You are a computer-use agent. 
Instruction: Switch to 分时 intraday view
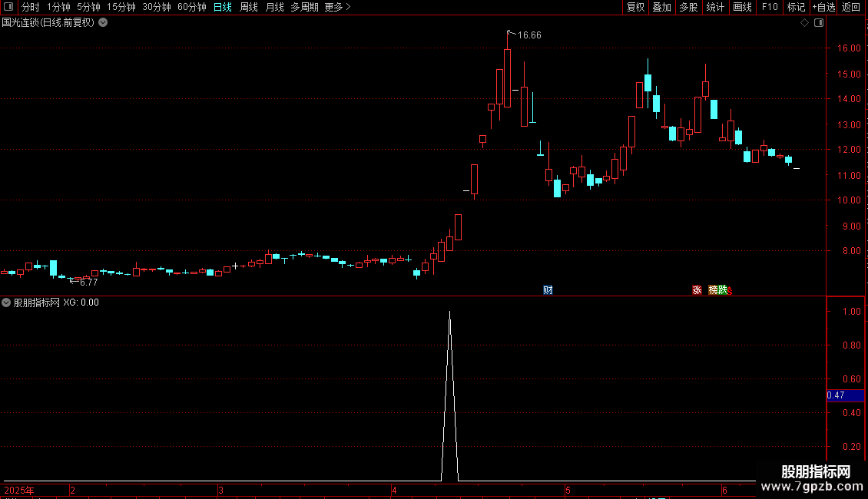pyautogui.click(x=31, y=7)
